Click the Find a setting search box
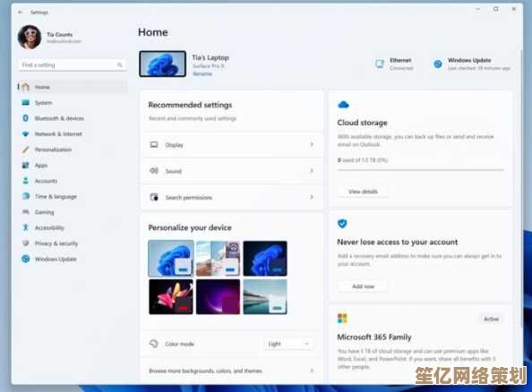Viewport: 532px width, 392px height. [x=73, y=64]
